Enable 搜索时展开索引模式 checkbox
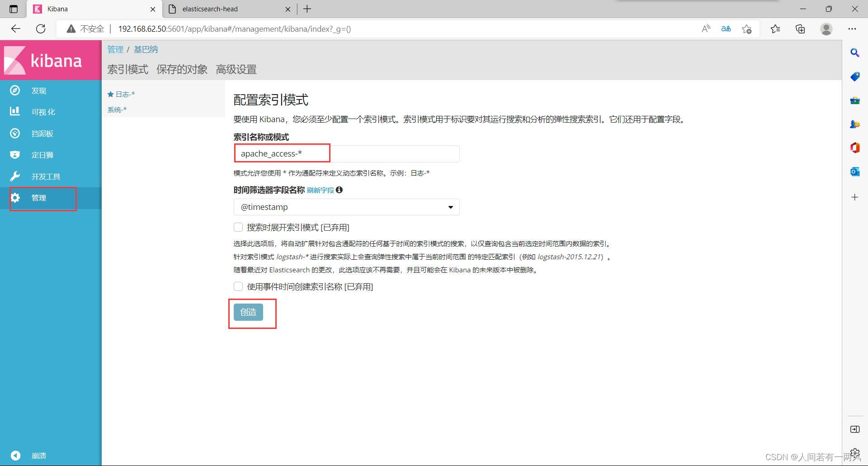Screen dimensions: 868x466 pos(238,227)
